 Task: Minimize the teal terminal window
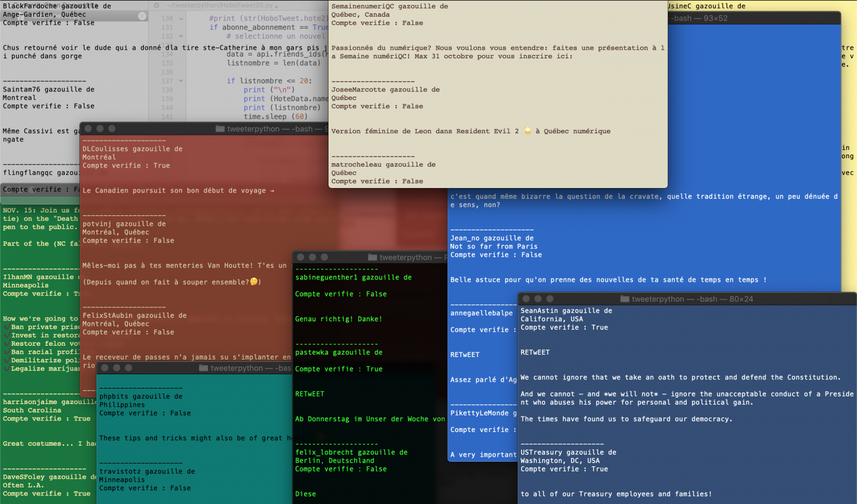click(117, 368)
